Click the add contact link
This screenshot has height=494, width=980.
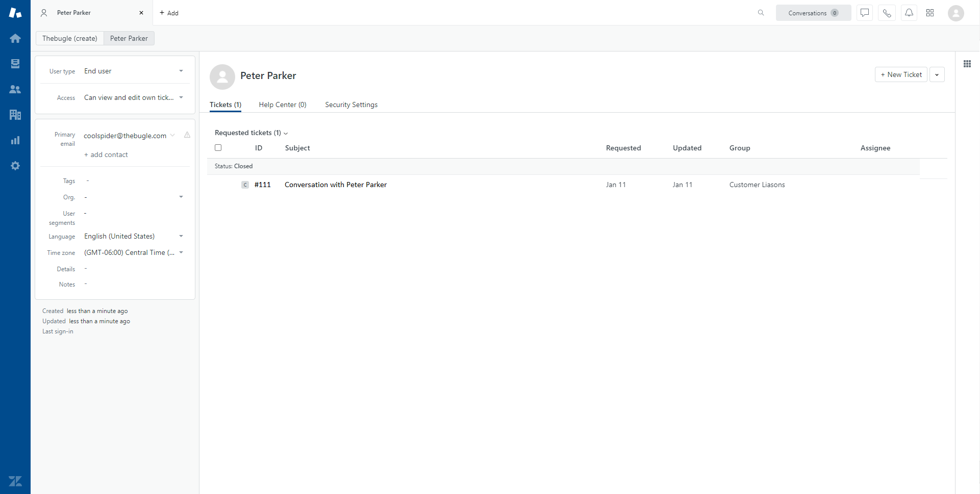pyautogui.click(x=106, y=154)
